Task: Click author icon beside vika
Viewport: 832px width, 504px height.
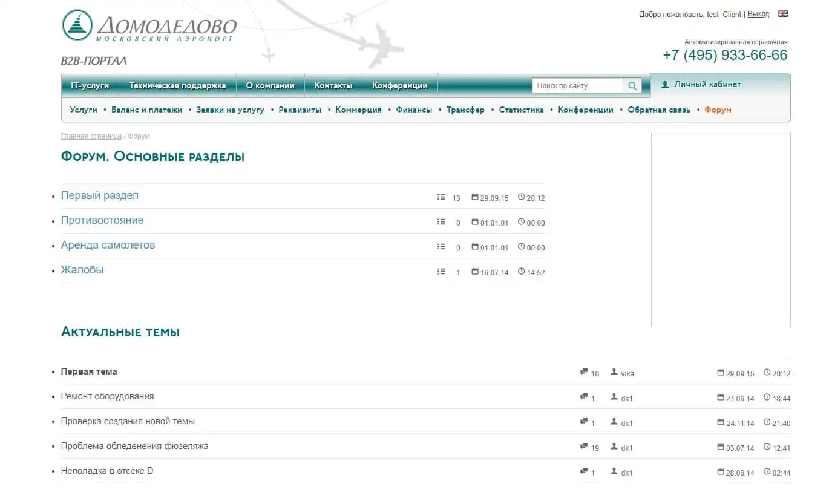Action: tap(614, 372)
